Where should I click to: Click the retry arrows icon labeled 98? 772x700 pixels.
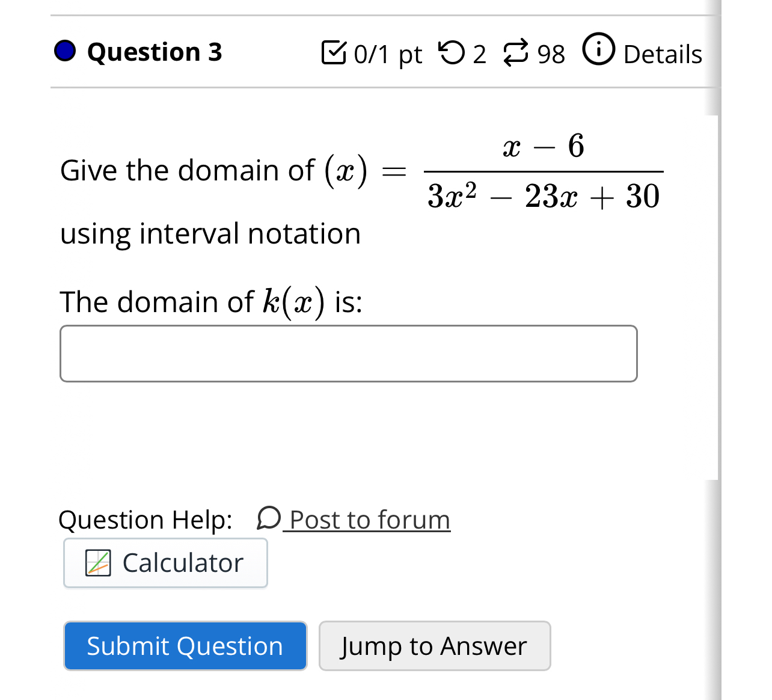click(x=516, y=51)
